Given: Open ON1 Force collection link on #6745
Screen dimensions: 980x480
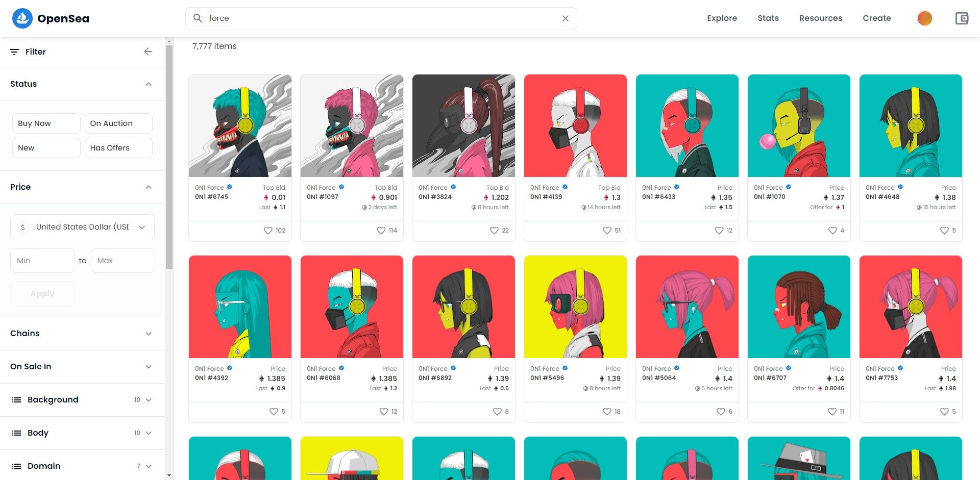Looking at the screenshot, I should 209,188.
